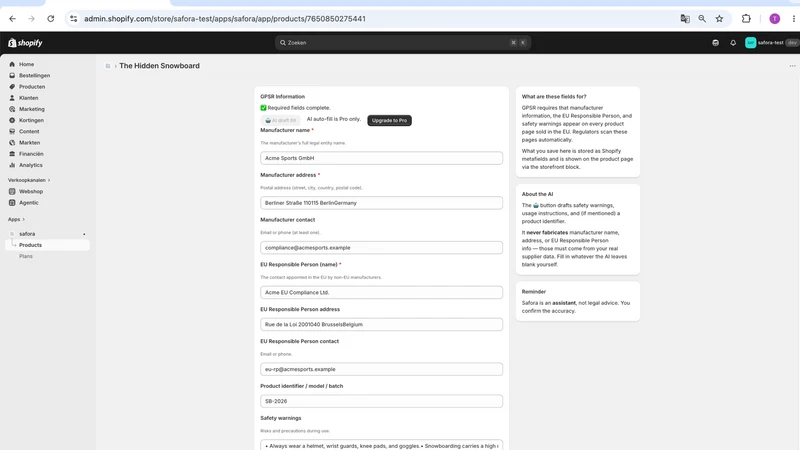This screenshot has width=800, height=450.
Task: Click the Manufacturer name field
Action: pyautogui.click(x=381, y=158)
